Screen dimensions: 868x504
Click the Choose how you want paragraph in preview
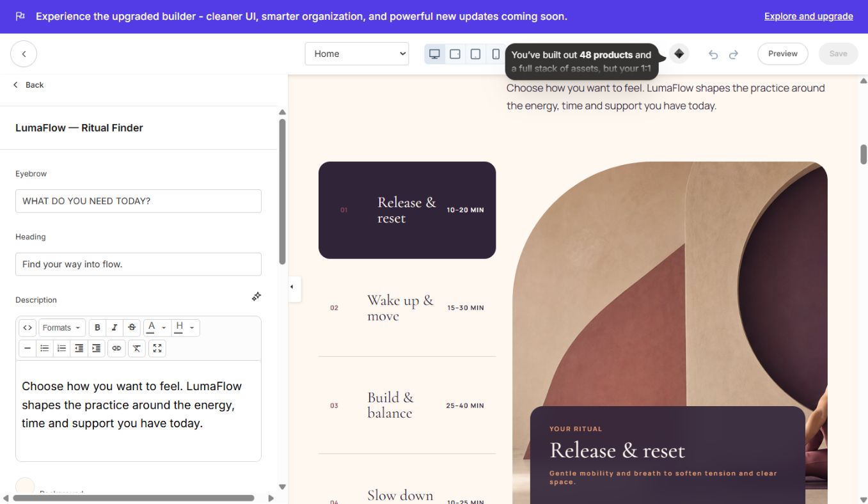[666, 97]
